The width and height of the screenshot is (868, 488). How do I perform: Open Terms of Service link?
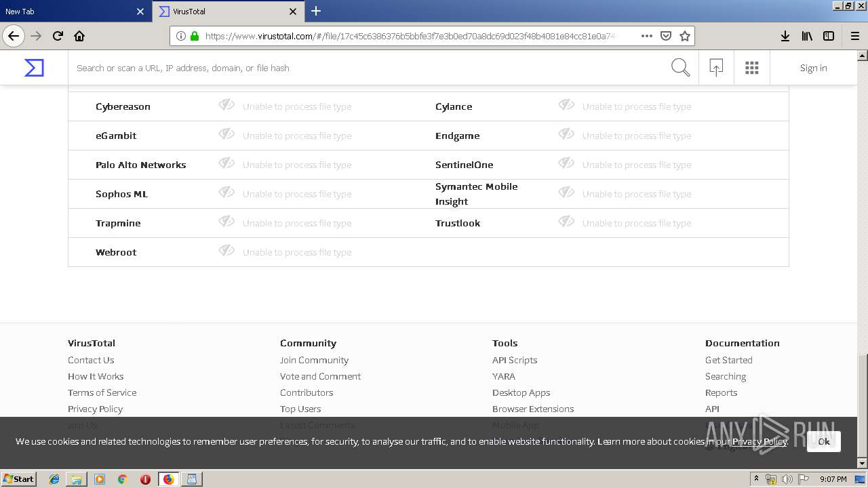102,392
